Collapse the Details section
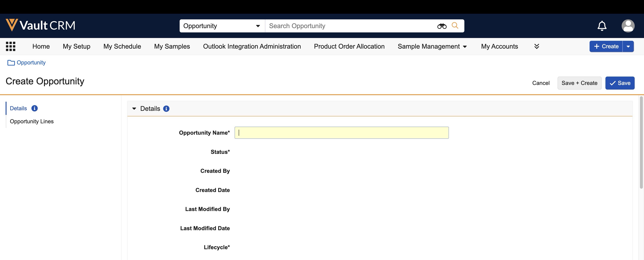 point(134,109)
